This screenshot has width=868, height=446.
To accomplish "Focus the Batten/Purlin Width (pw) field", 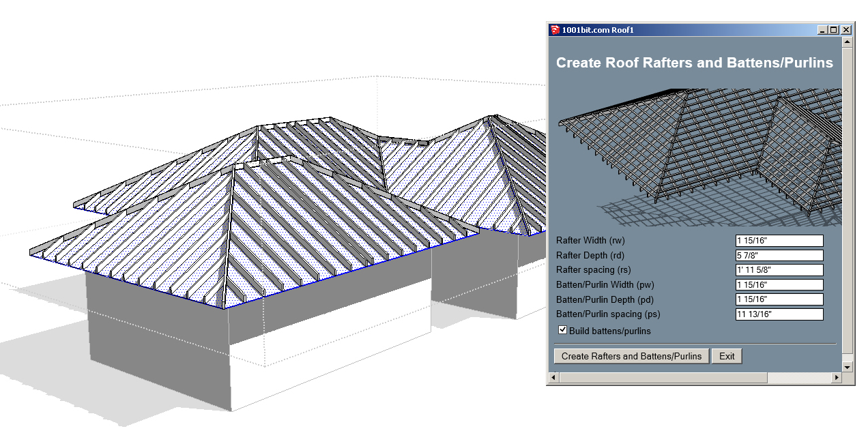I will 779,285.
